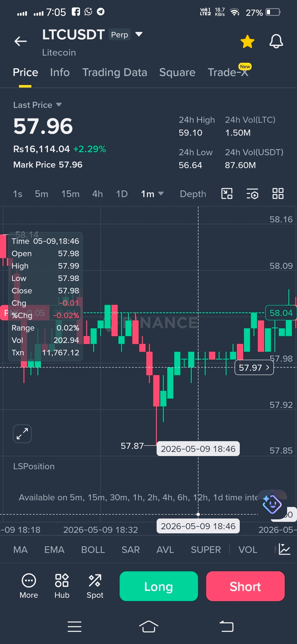Tap the WhatsApp notification status icon

pos(88,12)
